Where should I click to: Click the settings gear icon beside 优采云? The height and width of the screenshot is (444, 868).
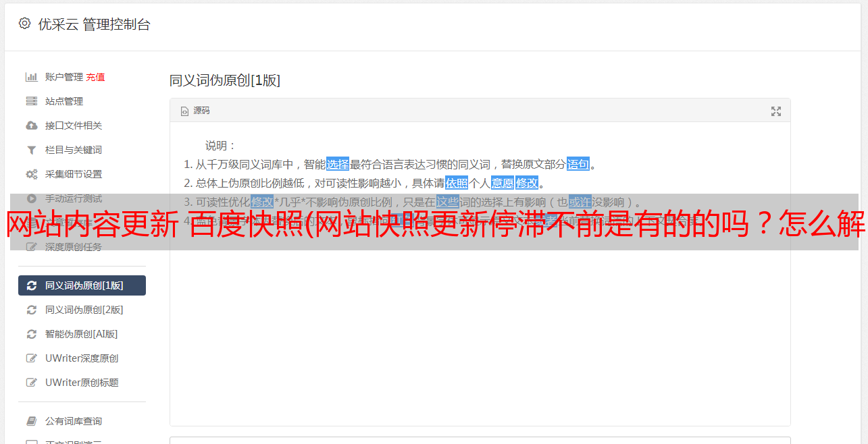tap(25, 24)
